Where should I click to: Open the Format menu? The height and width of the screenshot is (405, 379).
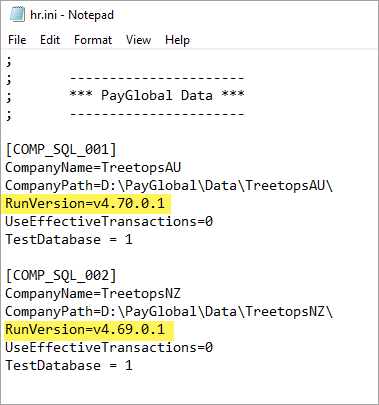[x=93, y=40]
